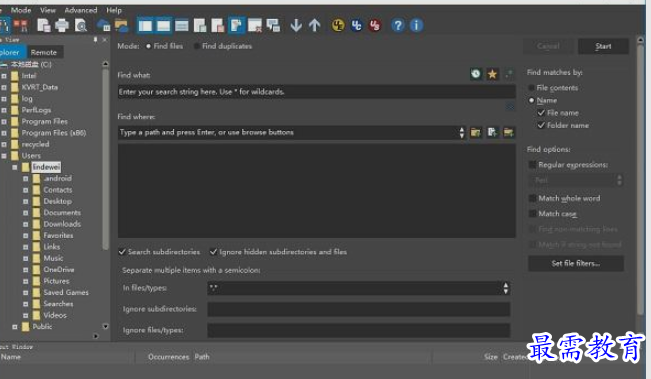The width and height of the screenshot is (651, 379).
Task: Open the cloud services toolbar icon
Action: 103,26
